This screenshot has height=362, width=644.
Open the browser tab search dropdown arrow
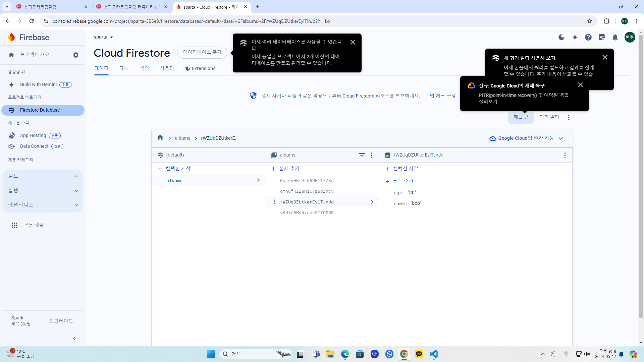pos(7,7)
